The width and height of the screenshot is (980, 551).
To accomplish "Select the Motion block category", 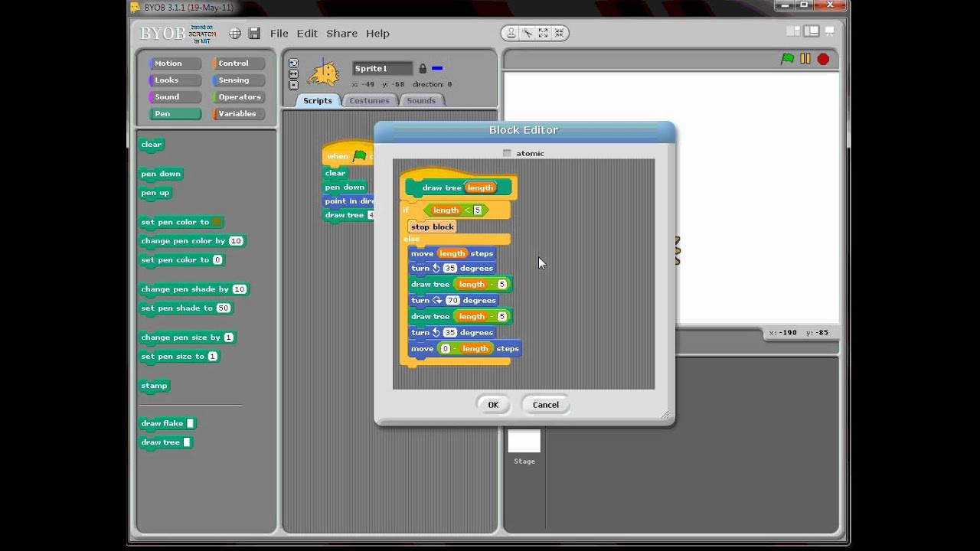I will pos(175,64).
